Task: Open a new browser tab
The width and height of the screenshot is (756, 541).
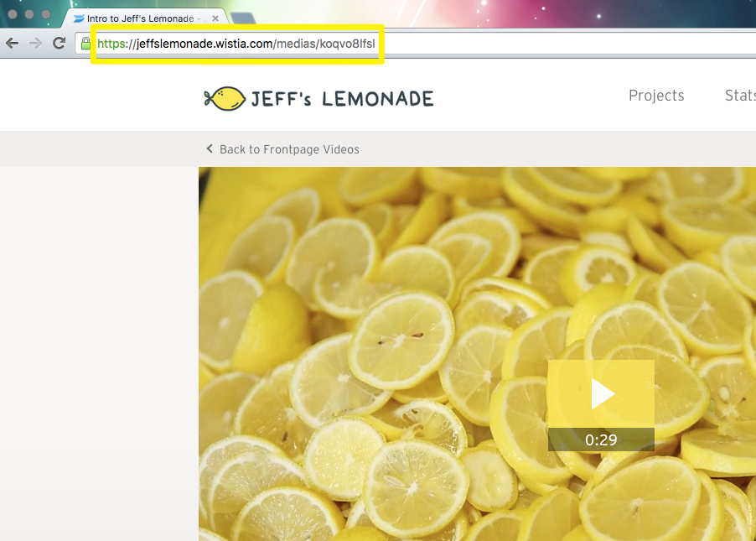Action: (244, 18)
